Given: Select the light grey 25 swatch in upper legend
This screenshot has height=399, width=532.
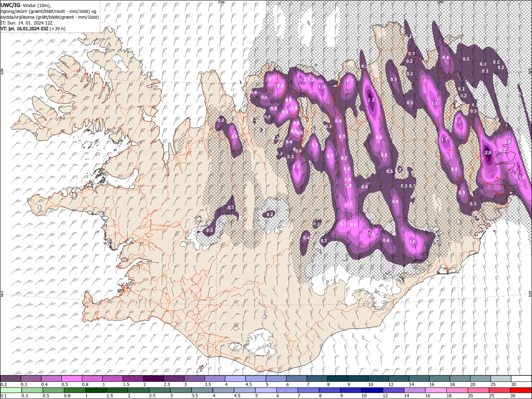Looking at the screenshot, I should [501, 379].
